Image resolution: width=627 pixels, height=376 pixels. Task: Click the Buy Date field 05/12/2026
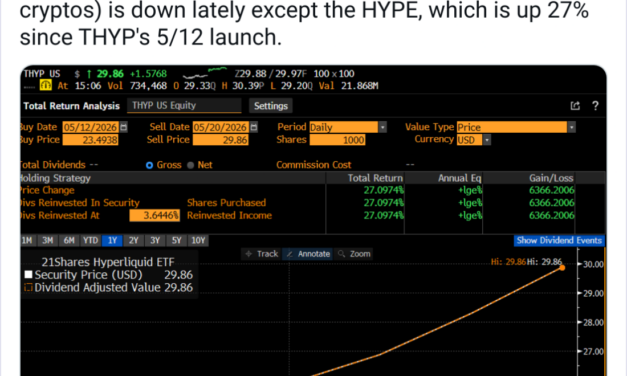click(90, 127)
